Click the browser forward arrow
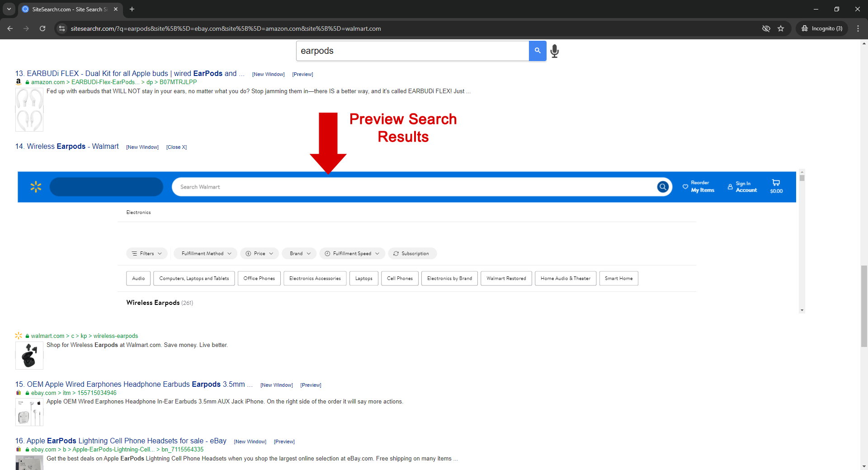Viewport: 868px width, 470px height. 26,28
